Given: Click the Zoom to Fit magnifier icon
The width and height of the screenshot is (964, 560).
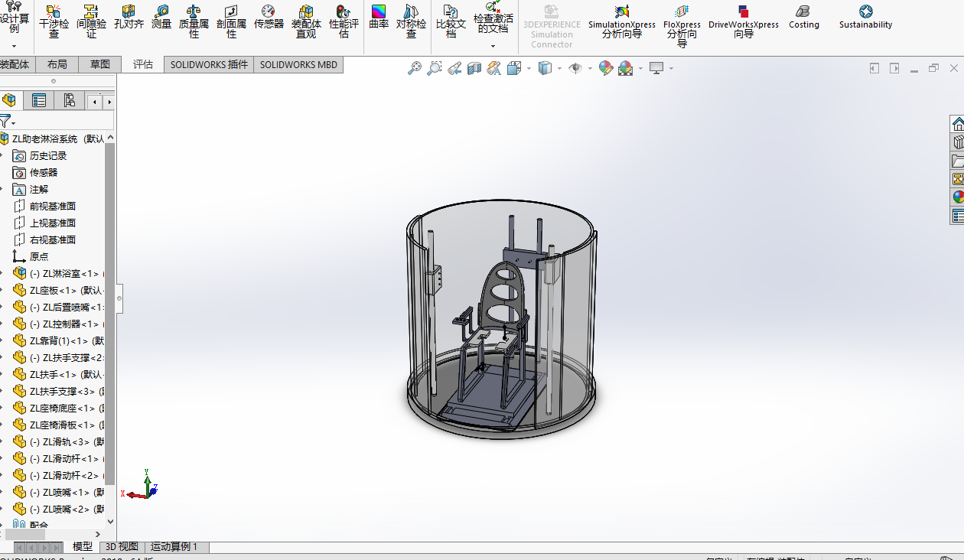Looking at the screenshot, I should (x=415, y=68).
